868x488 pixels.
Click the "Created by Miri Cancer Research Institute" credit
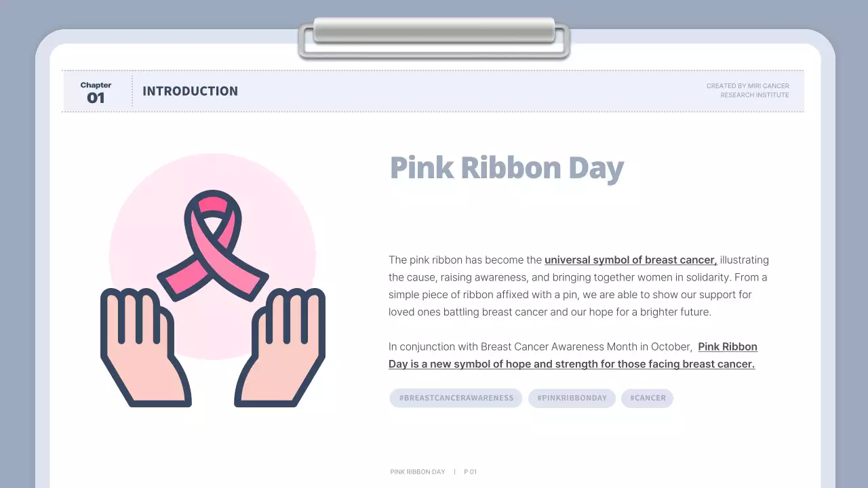point(747,91)
